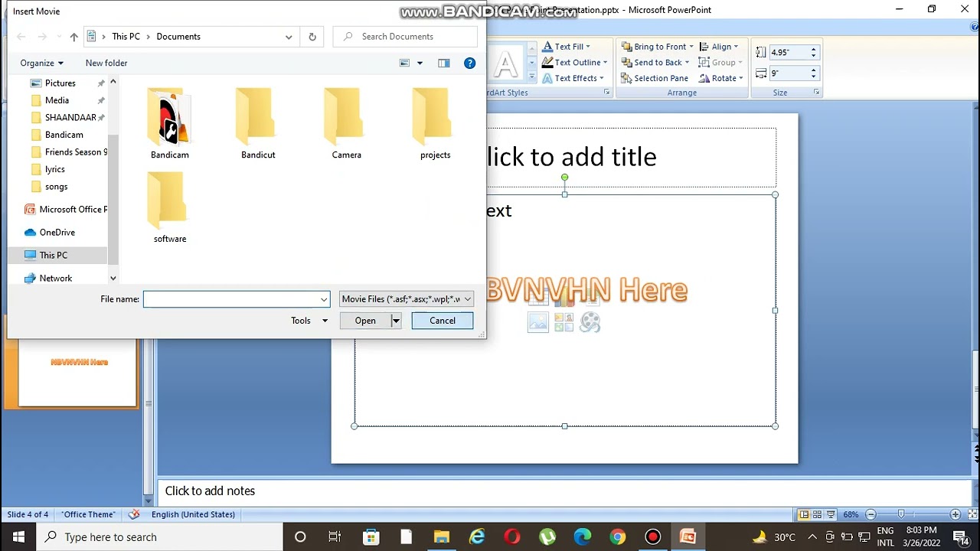Image resolution: width=980 pixels, height=551 pixels.
Task: Increase the shape height spinner
Action: [x=813, y=49]
